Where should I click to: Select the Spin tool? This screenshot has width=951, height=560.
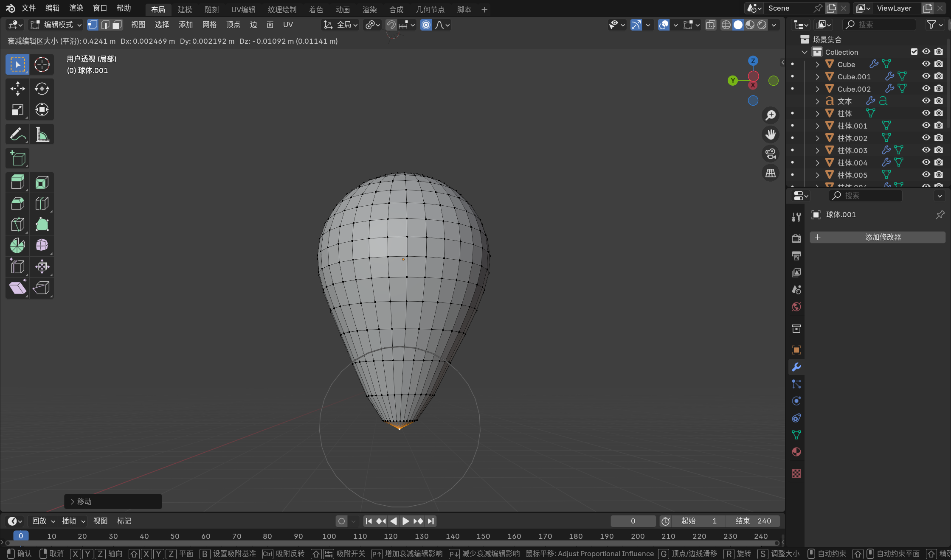[x=17, y=245]
